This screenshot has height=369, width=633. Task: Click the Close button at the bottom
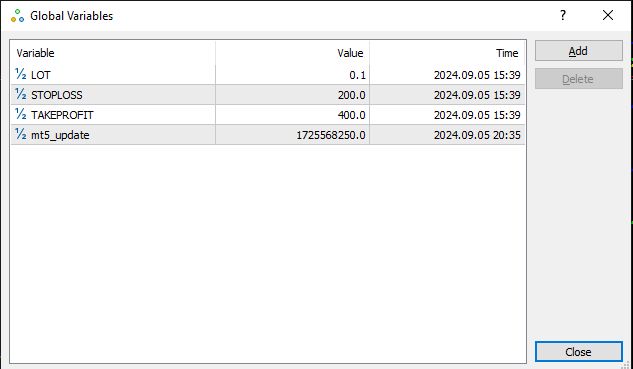[579, 352]
